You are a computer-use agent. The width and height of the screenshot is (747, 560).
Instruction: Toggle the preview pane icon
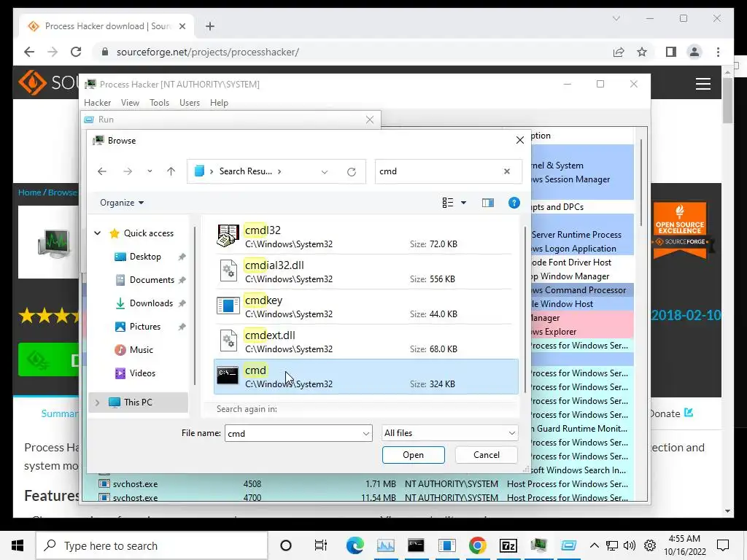click(488, 203)
